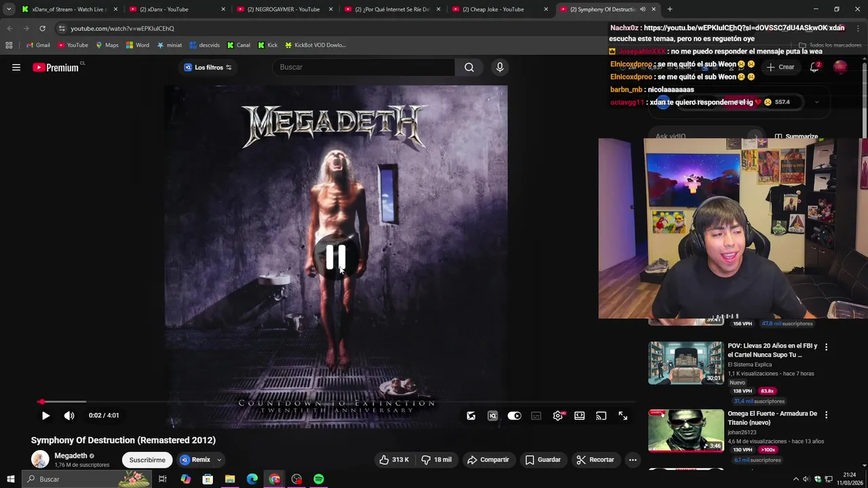868x488 pixels.
Task: Enter fullscreen mode in the player
Action: click(x=623, y=415)
